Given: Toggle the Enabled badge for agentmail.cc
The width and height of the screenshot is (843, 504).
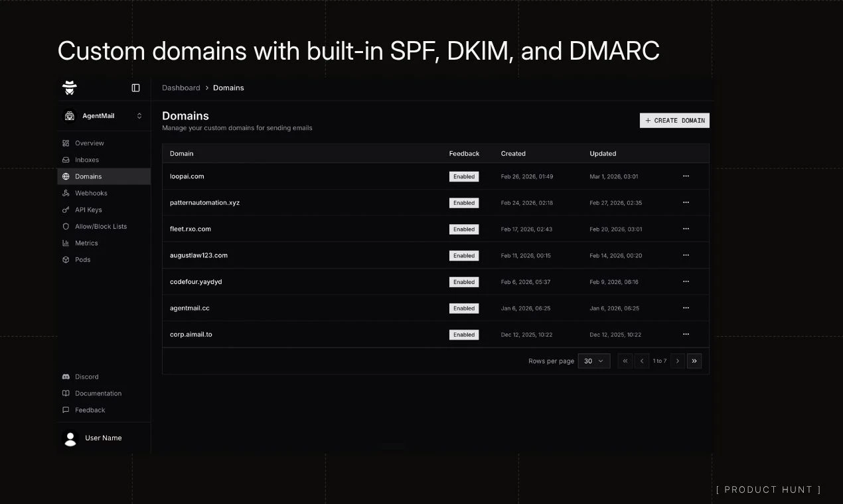Looking at the screenshot, I should point(463,308).
